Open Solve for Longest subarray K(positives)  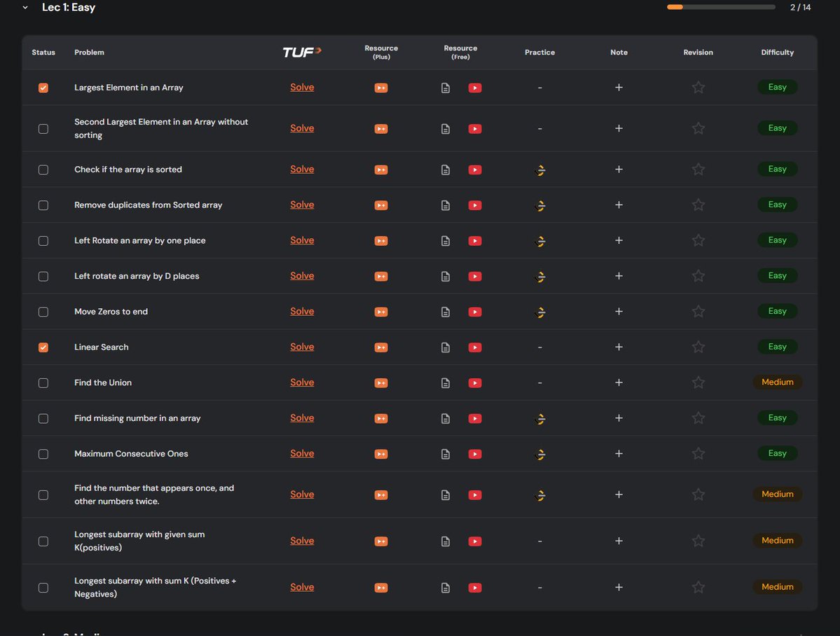pos(302,541)
